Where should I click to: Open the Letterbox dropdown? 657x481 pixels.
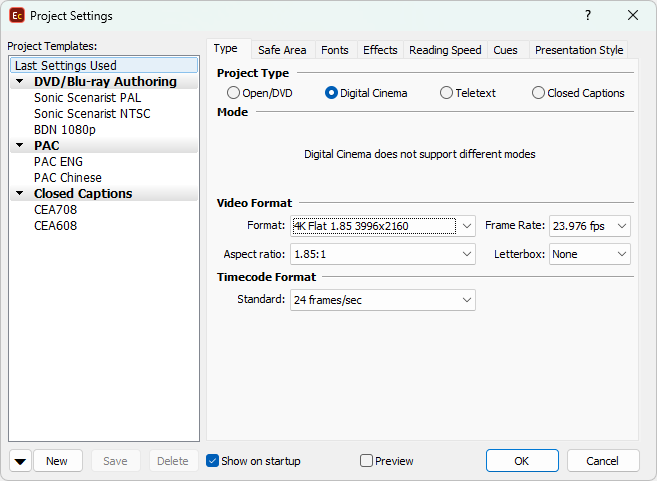(622, 254)
